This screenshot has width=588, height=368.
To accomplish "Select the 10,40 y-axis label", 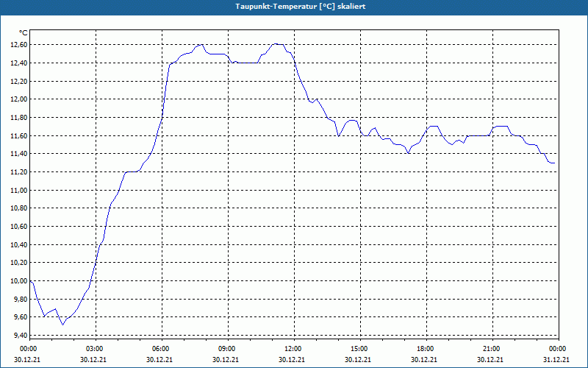I will [x=20, y=245].
